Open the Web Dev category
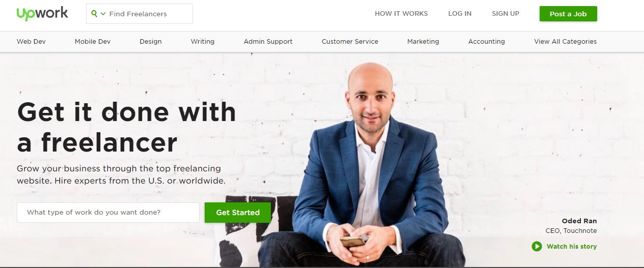Image resolution: width=644 pixels, height=268 pixels. point(31,42)
